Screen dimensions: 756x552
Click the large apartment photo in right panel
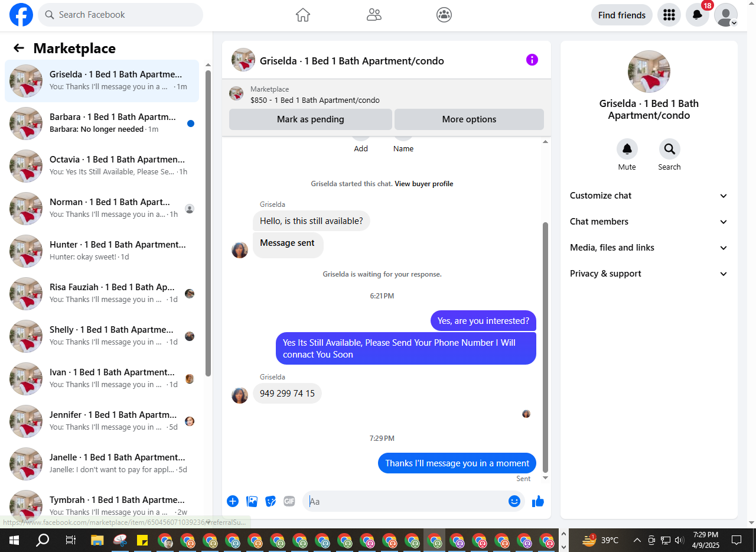coord(649,72)
